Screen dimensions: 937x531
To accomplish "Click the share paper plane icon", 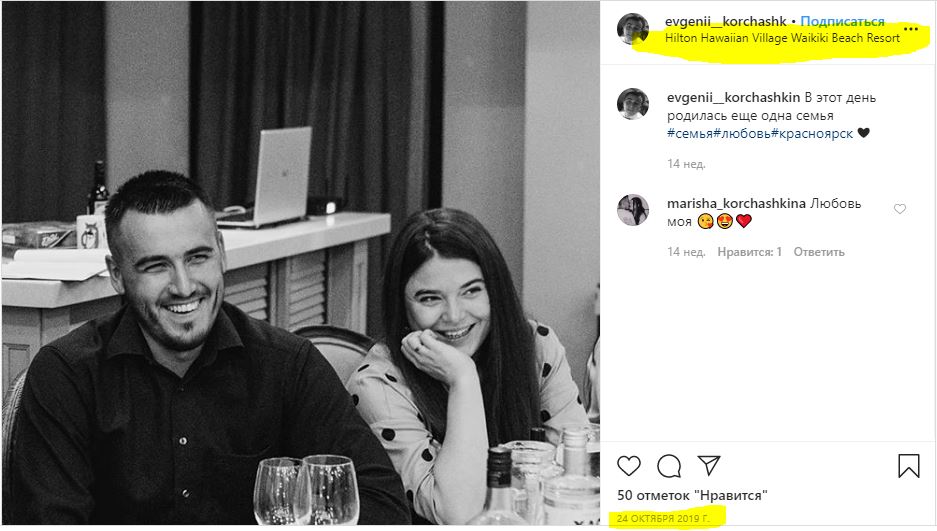I will 709,465.
